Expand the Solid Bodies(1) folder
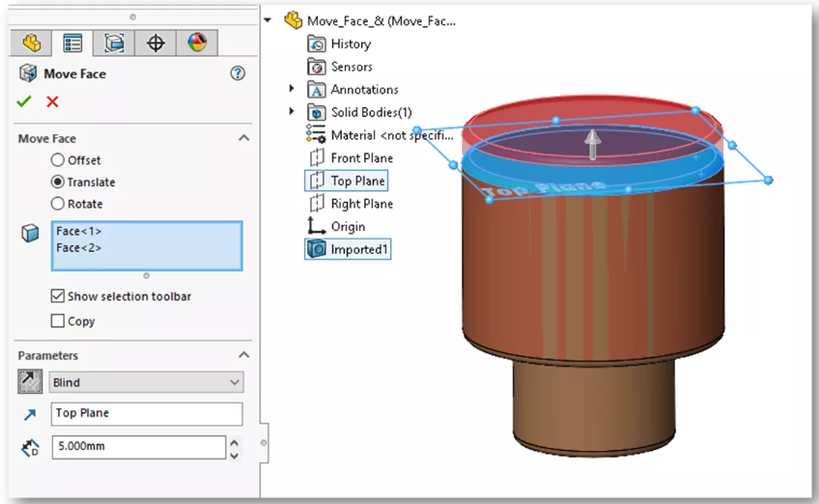Viewport: 819px width, 504px height. [292, 111]
